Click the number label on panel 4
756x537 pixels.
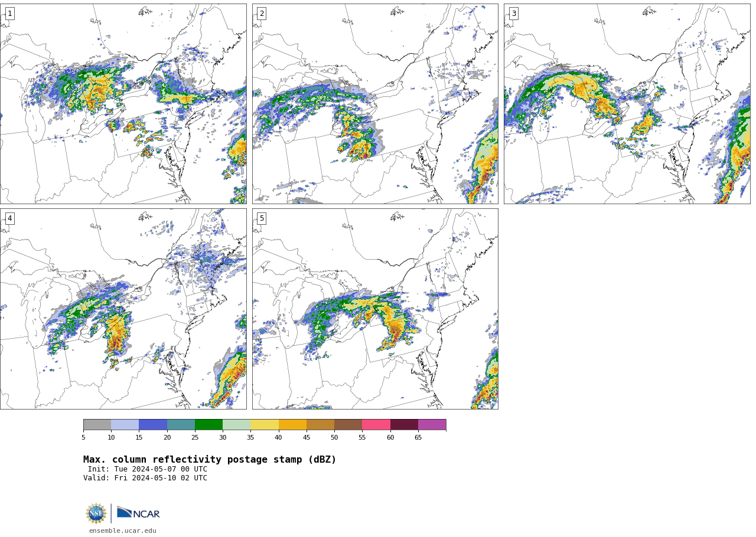point(9,218)
